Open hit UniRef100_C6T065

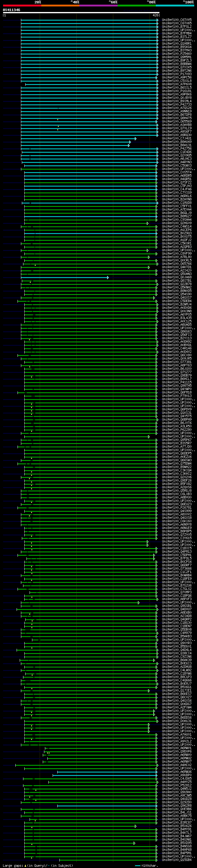(x=177, y=23)
